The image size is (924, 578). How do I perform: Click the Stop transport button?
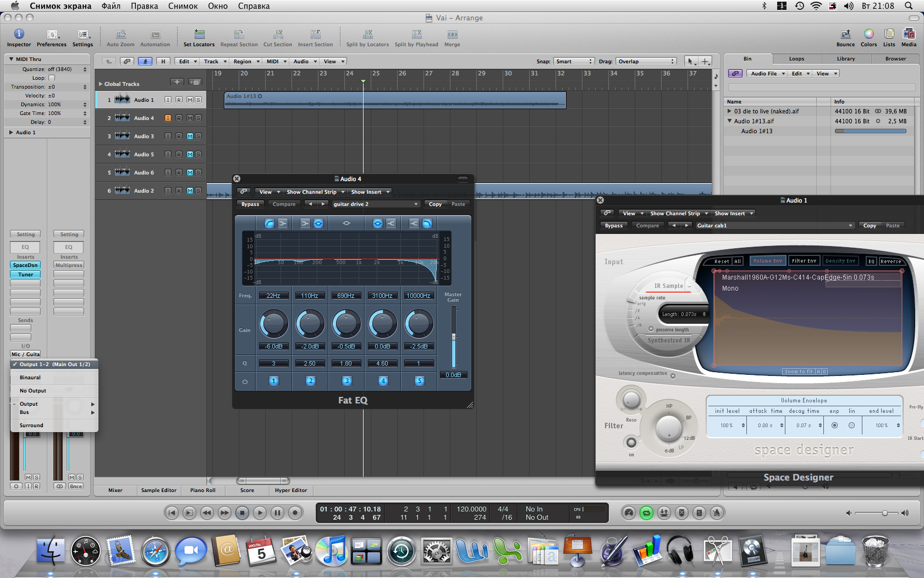click(x=242, y=512)
